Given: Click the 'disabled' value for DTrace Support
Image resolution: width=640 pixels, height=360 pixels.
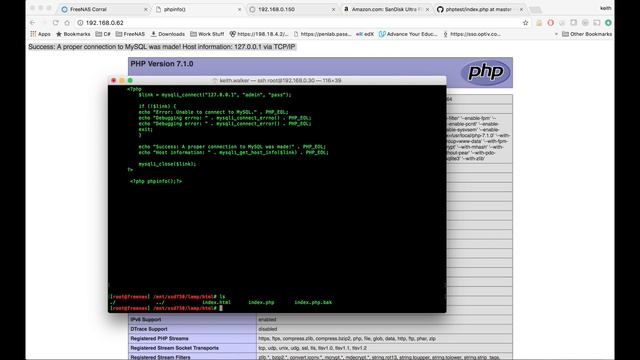Looking at the screenshot, I should (x=268, y=329).
